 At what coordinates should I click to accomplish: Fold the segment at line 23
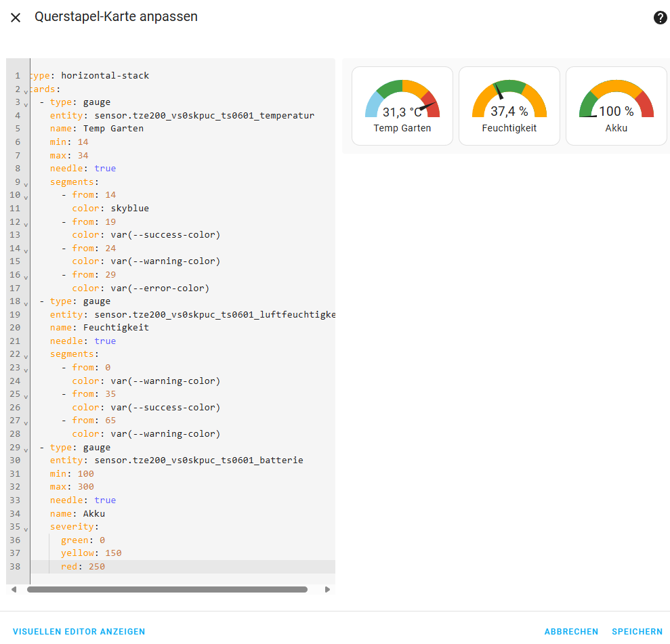coord(26,370)
